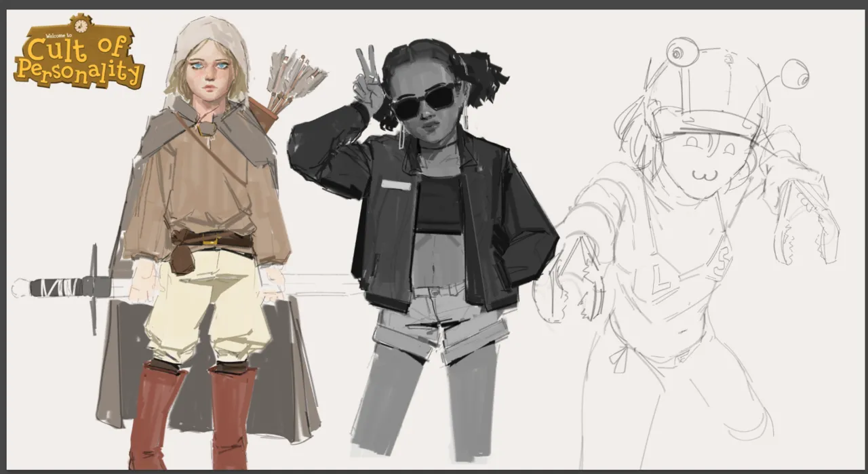Click the white name patch on jacket
The height and width of the screenshot is (474, 868).
[396, 185]
